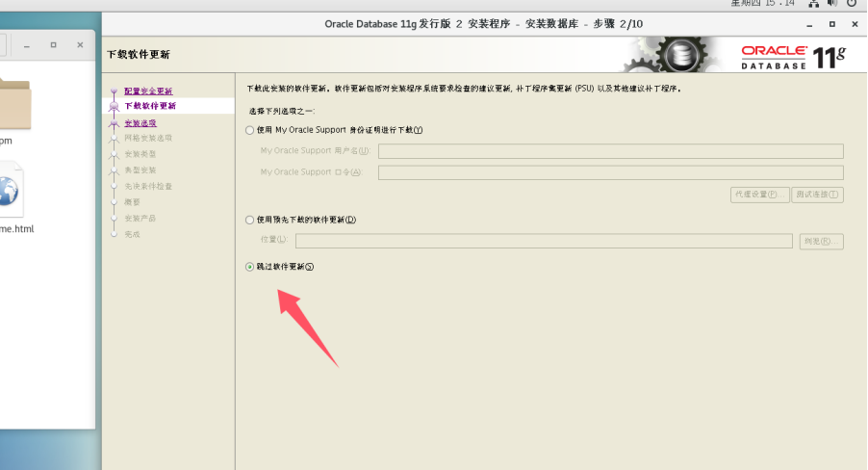Click the 安装产品 step in sidebar
Image resolution: width=868 pixels, height=470 pixels.
coord(140,219)
